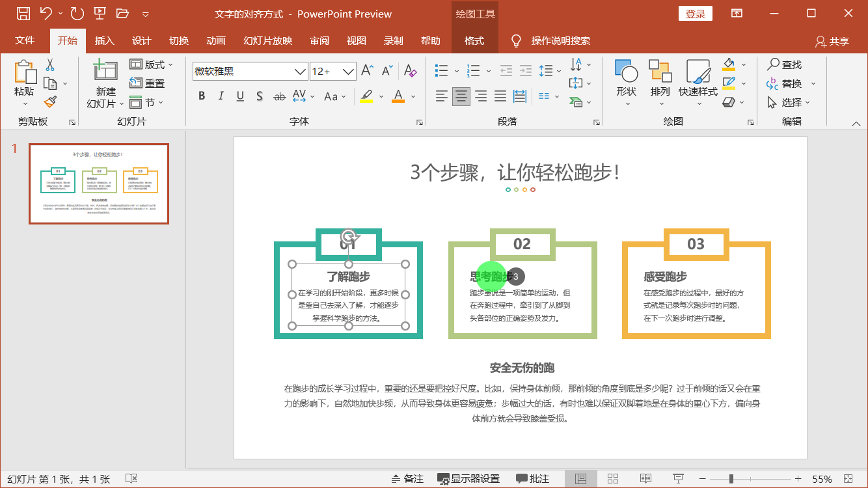Select slide 1 thumbnail
Viewport: 868px width, 488px height.
(99, 183)
